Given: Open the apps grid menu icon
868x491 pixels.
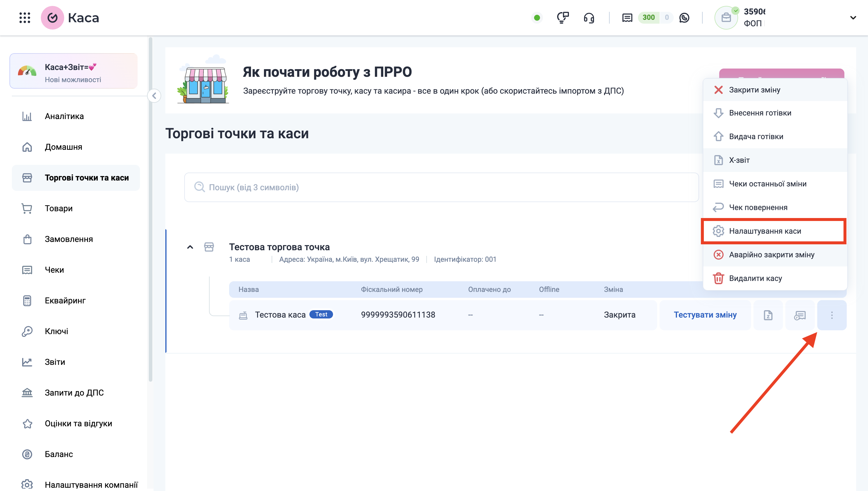Looking at the screenshot, I should [x=25, y=17].
